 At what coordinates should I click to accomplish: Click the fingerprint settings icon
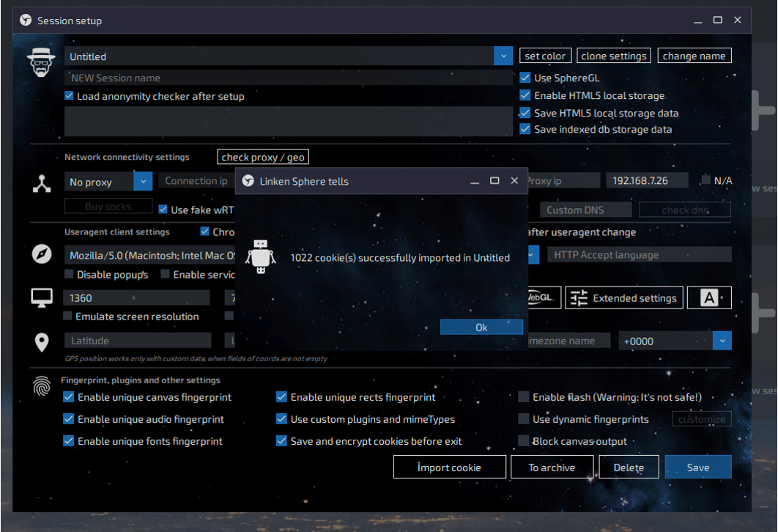click(42, 386)
